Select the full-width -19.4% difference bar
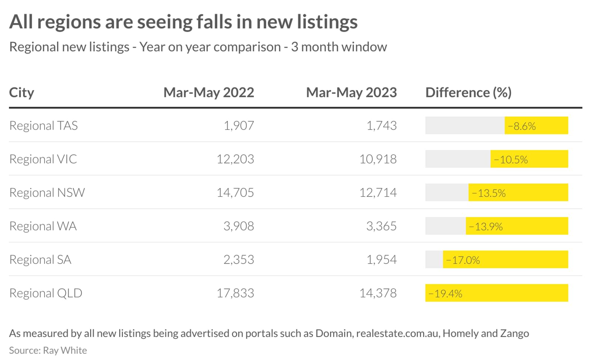 pos(496,293)
